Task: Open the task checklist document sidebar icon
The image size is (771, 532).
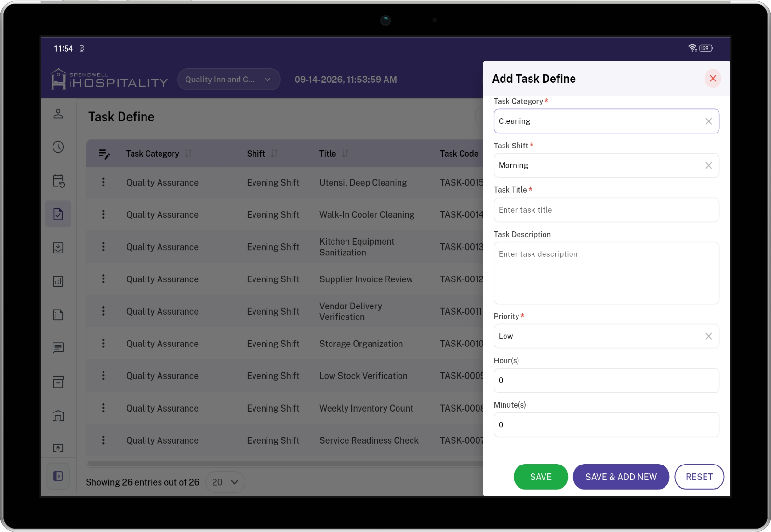Action: [58, 214]
